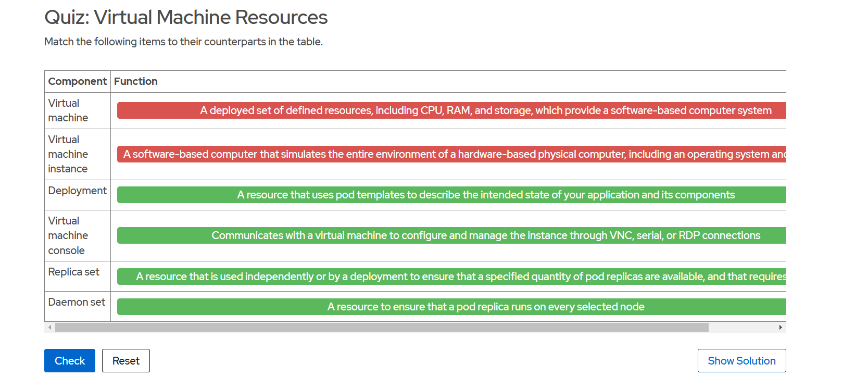The height and width of the screenshot is (389, 868).
Task: Click the Reset button
Action: pos(125,360)
